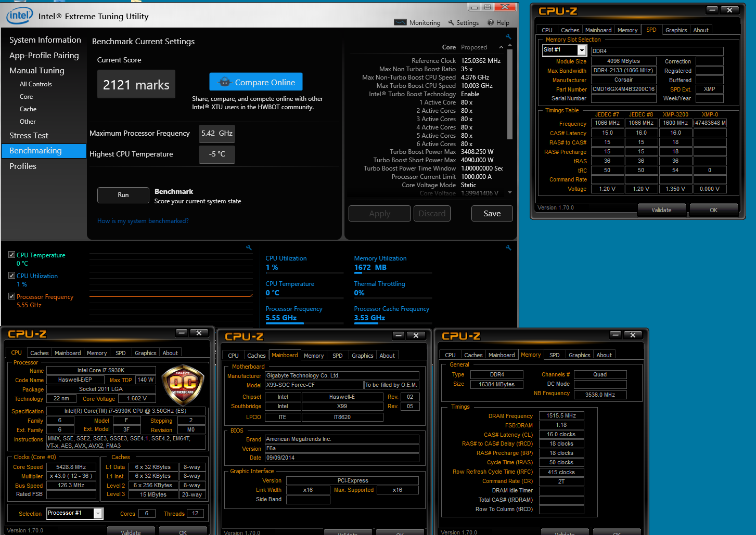Open Settings wrench in the XTU header
This screenshot has height=535, width=756.
[451, 22]
